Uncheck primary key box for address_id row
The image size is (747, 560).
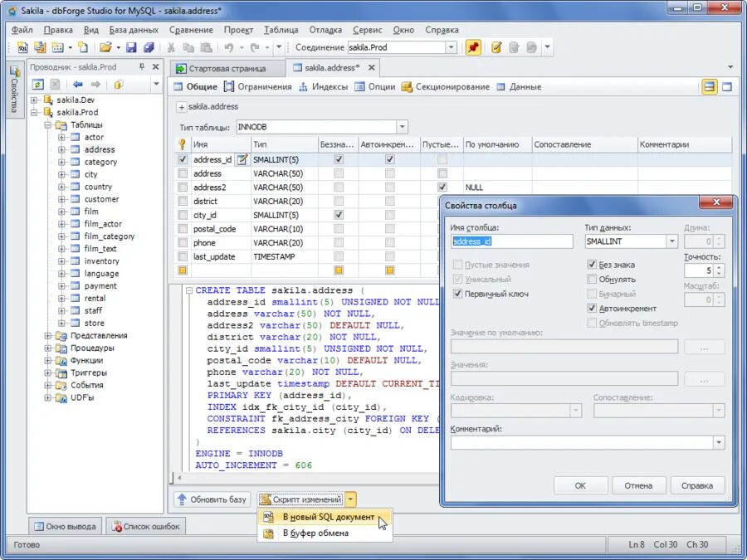click(183, 159)
